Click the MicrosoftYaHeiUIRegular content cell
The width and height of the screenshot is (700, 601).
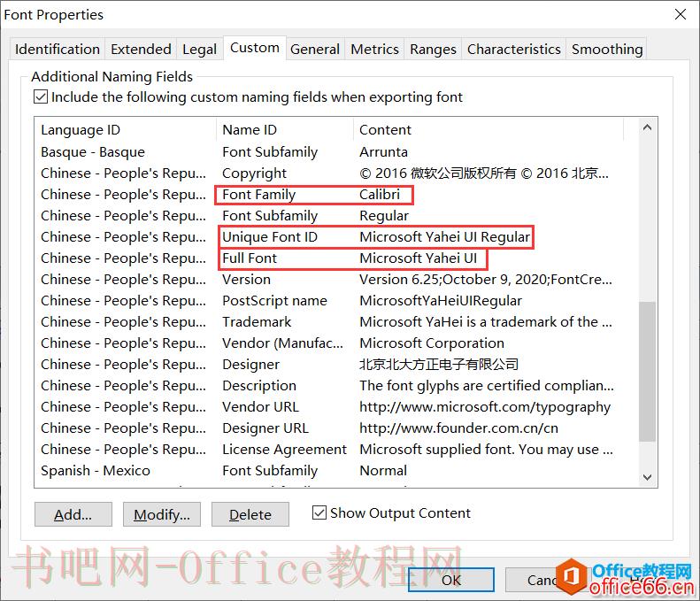441,301
